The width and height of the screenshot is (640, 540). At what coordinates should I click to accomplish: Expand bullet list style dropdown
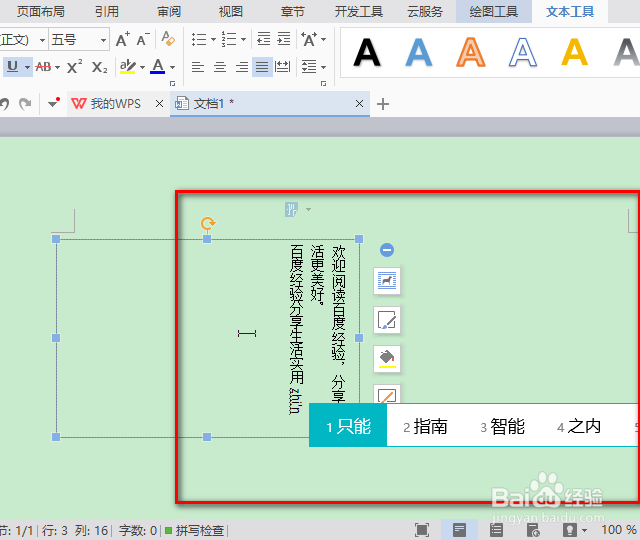[x=213, y=40]
